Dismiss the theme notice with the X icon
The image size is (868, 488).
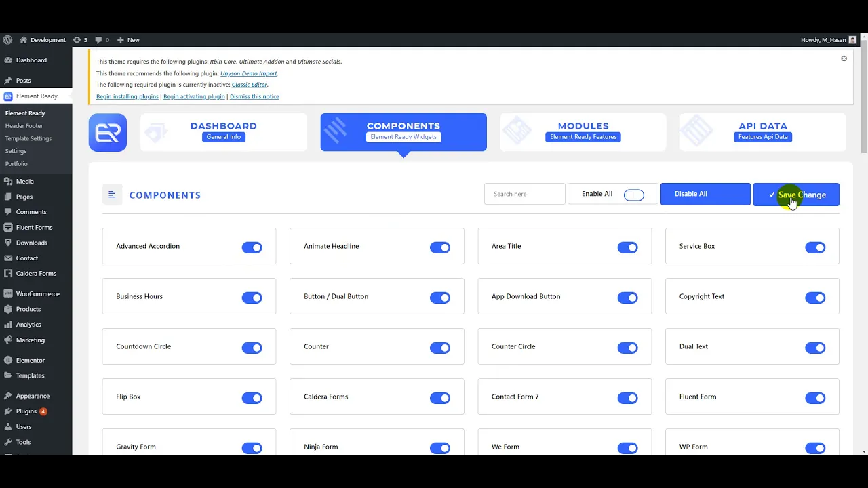point(844,58)
